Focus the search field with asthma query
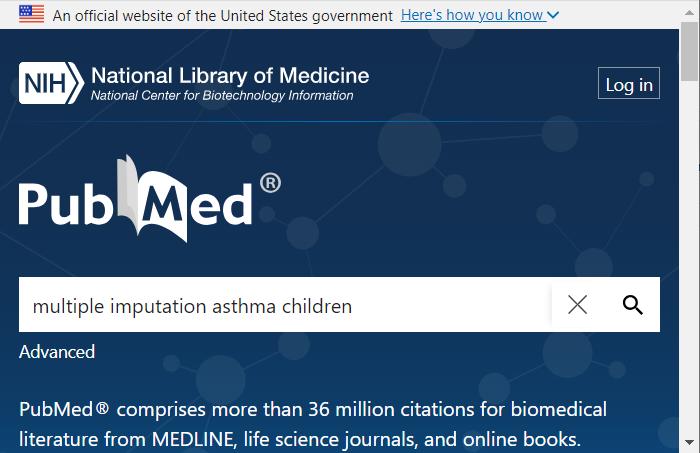 (x=285, y=304)
